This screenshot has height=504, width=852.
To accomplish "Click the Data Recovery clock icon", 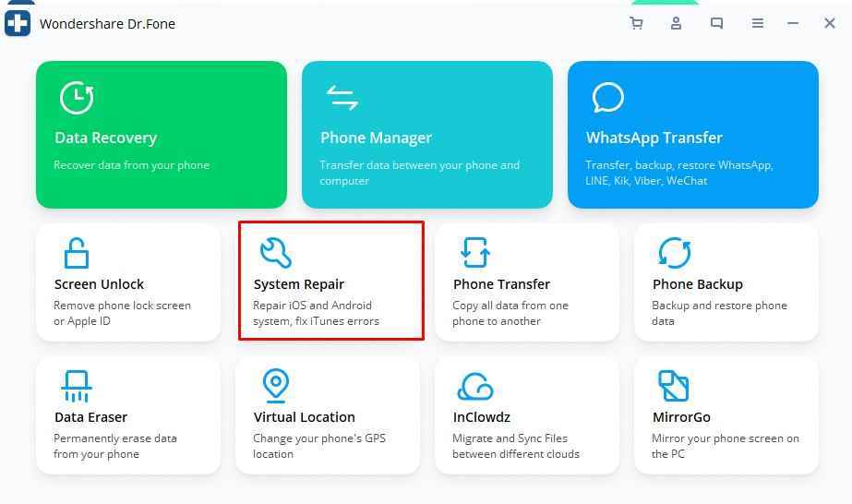I will point(77,98).
